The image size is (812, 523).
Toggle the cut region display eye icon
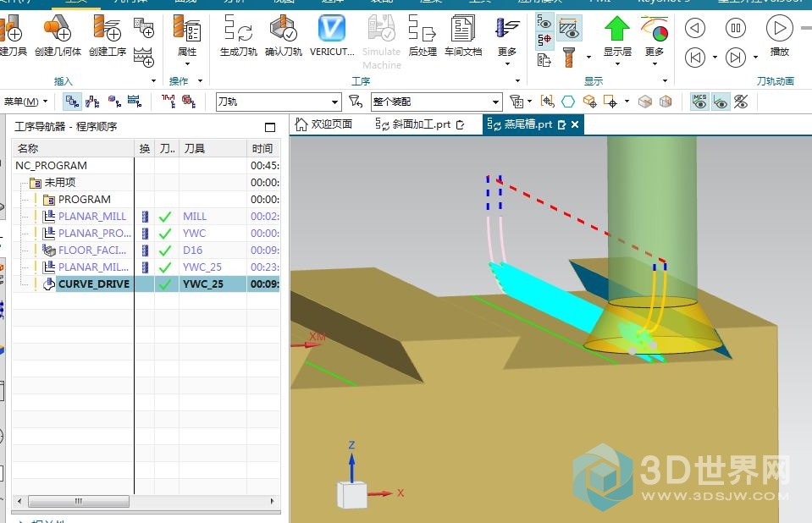pyautogui.click(x=570, y=28)
